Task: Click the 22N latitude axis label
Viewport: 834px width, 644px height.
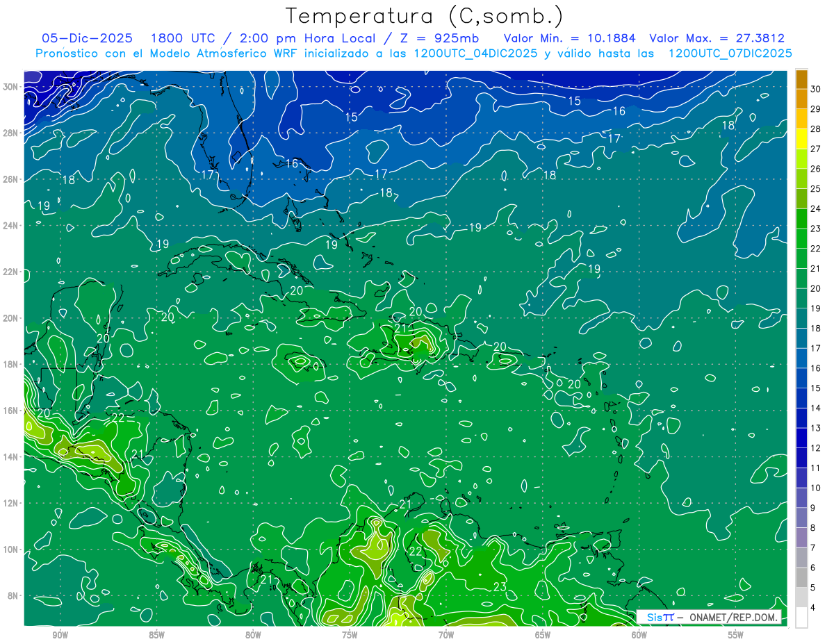Action: [x=11, y=272]
